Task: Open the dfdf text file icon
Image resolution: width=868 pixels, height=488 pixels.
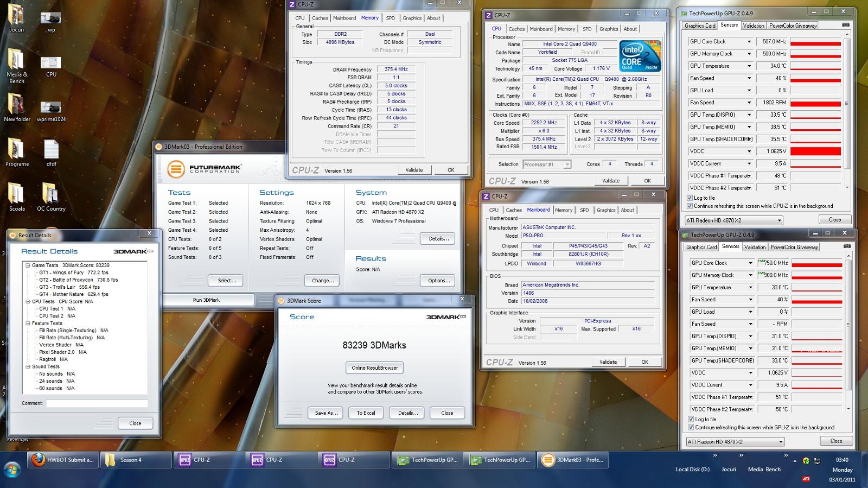Action: pos(51,153)
